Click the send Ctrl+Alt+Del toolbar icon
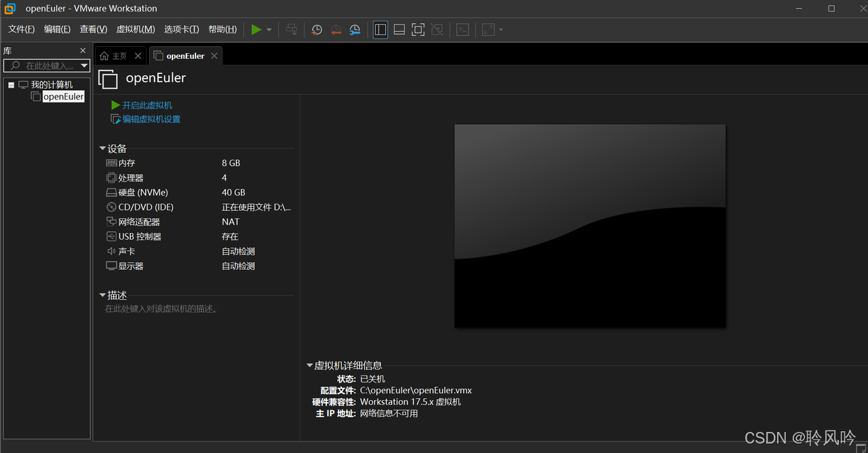Viewport: 868px width, 453px height. [x=292, y=29]
